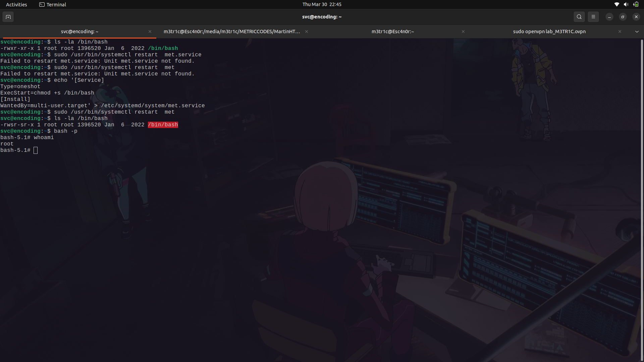Switch to the METRICCODES/MartinHT tab
The image size is (644, 362).
click(x=231, y=32)
